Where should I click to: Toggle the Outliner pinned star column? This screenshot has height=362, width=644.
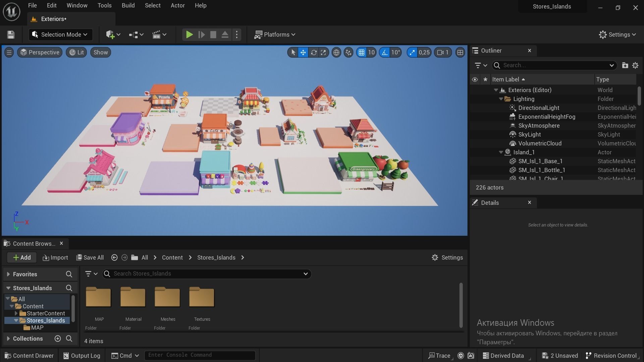(x=485, y=79)
